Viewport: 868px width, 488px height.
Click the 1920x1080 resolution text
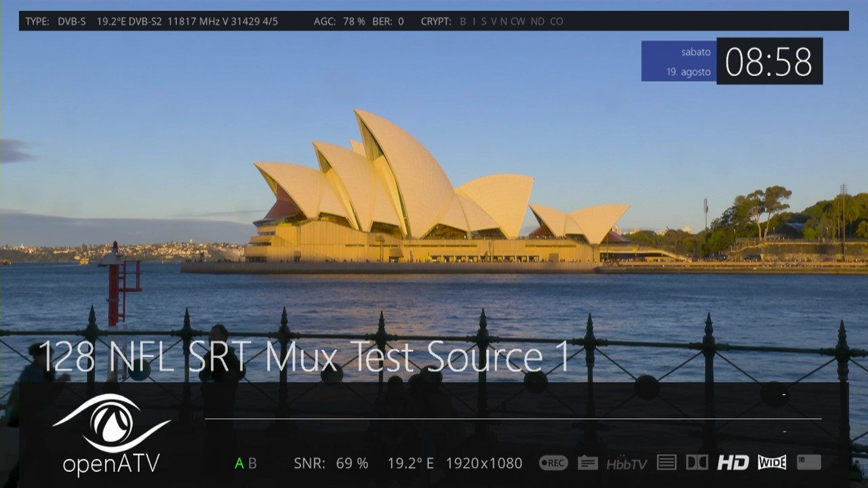pos(484,464)
